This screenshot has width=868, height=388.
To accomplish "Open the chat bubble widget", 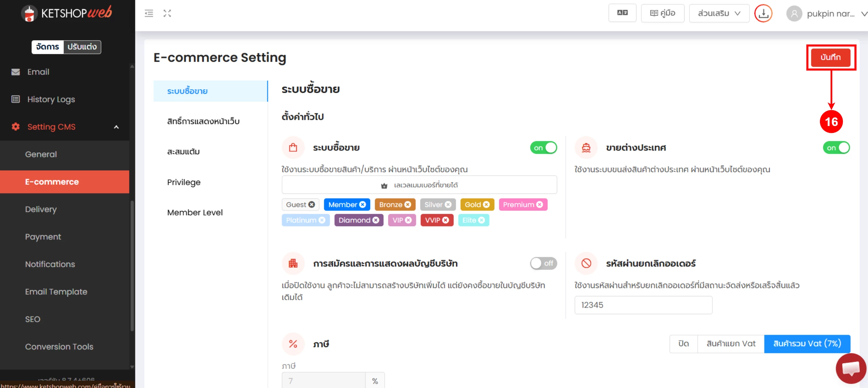I will [850, 368].
